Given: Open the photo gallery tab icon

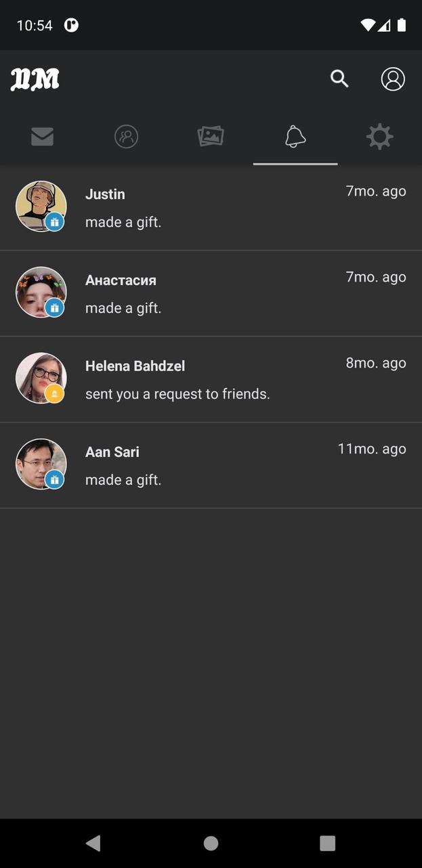Looking at the screenshot, I should point(211,136).
